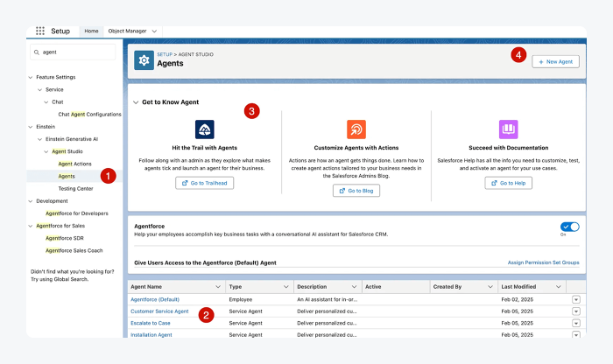The width and height of the screenshot is (613, 364).
Task: Click the Go to Trailhead button
Action: [x=204, y=183]
